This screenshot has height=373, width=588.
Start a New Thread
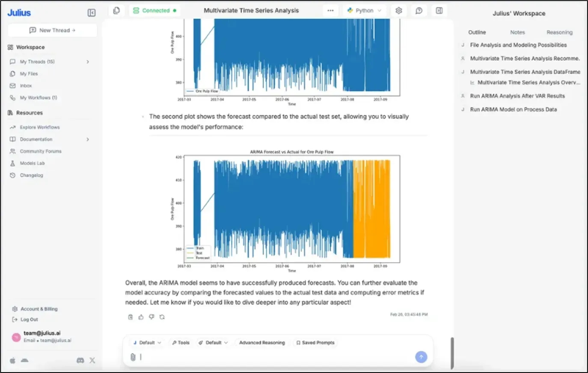coord(52,30)
